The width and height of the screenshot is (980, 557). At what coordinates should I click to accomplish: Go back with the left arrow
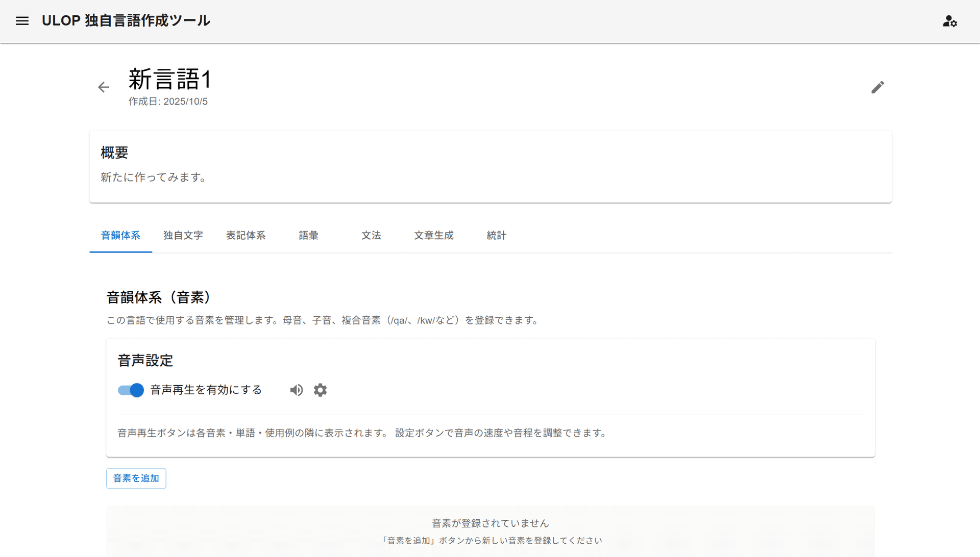(x=104, y=87)
